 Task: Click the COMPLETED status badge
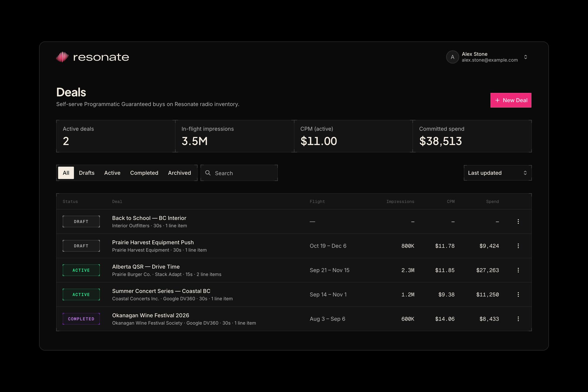(81, 319)
